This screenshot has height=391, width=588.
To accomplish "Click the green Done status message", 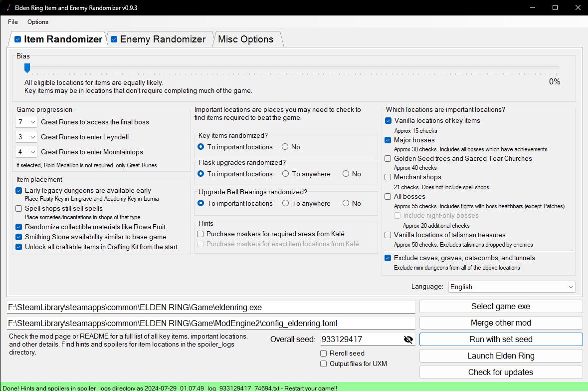I will click(x=170, y=388).
